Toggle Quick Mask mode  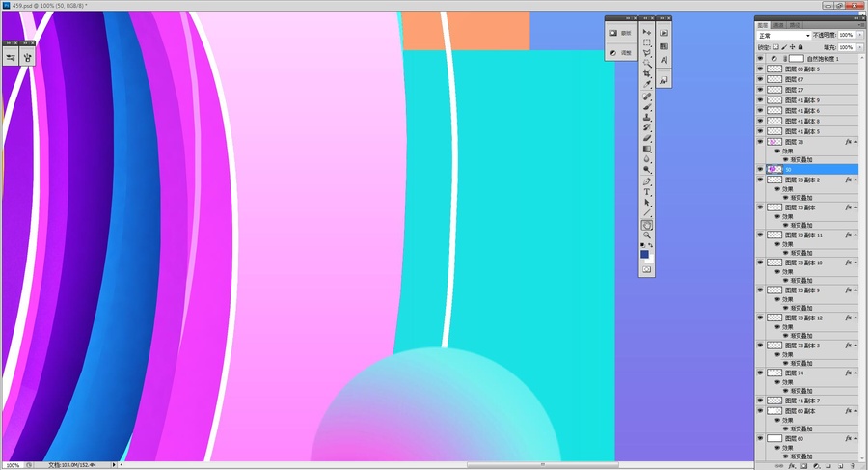tap(646, 269)
